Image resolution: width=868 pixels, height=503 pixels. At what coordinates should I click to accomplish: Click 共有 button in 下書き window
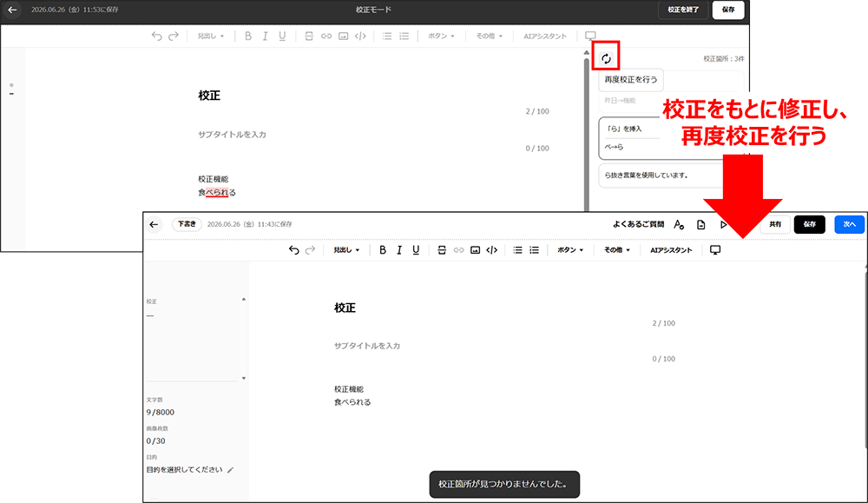pos(775,224)
